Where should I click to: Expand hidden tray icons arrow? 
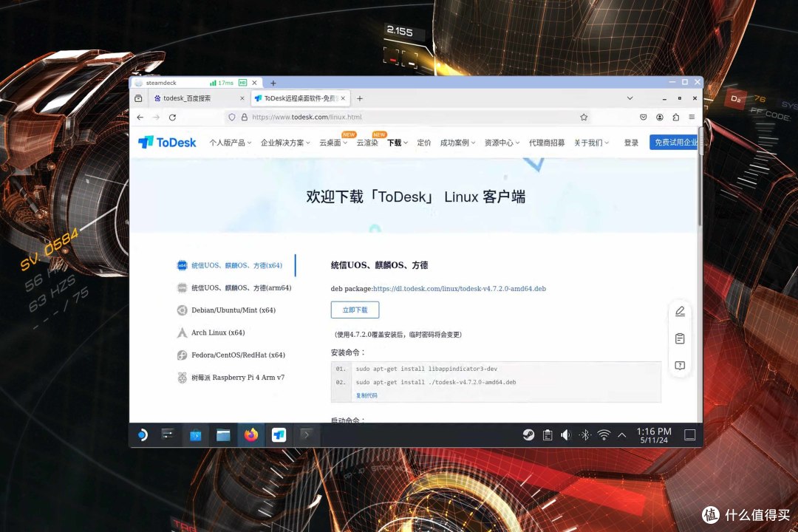point(622,434)
